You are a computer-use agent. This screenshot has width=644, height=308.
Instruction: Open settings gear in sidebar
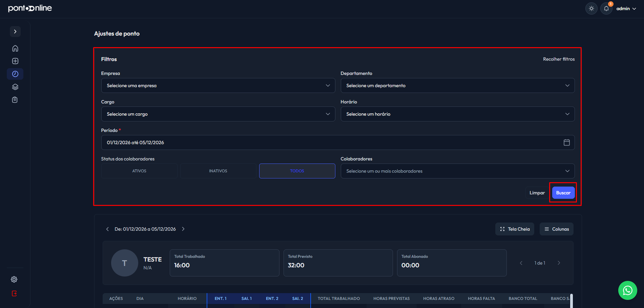click(x=14, y=279)
